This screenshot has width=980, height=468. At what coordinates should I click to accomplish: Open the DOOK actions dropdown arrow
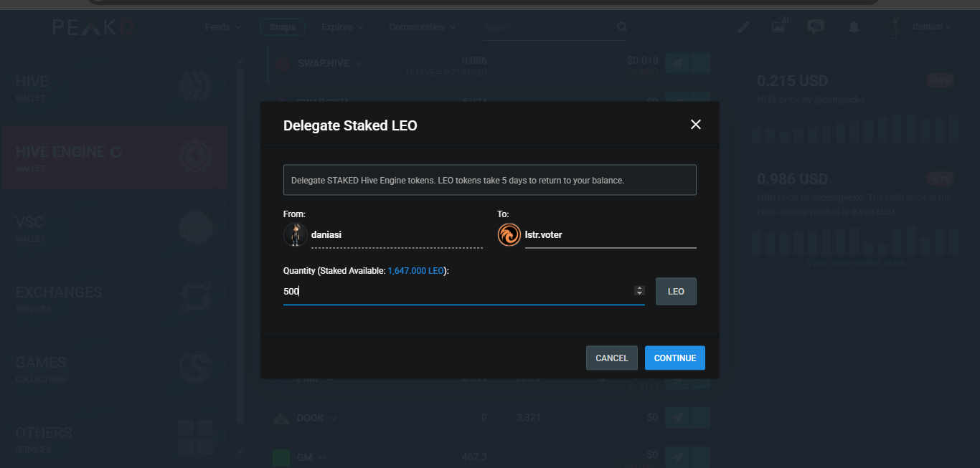tap(700, 418)
